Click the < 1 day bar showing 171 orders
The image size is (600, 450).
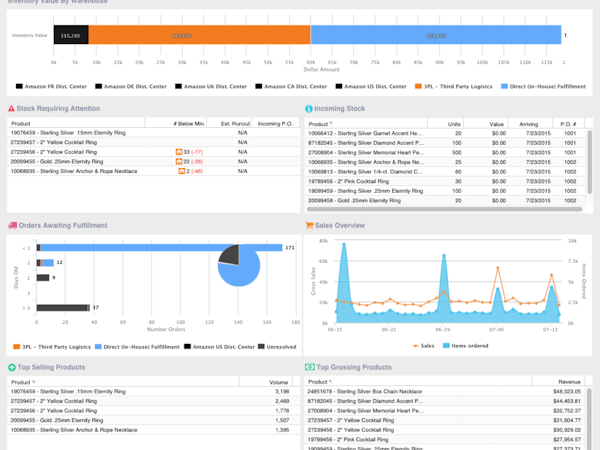pyautogui.click(x=160, y=248)
